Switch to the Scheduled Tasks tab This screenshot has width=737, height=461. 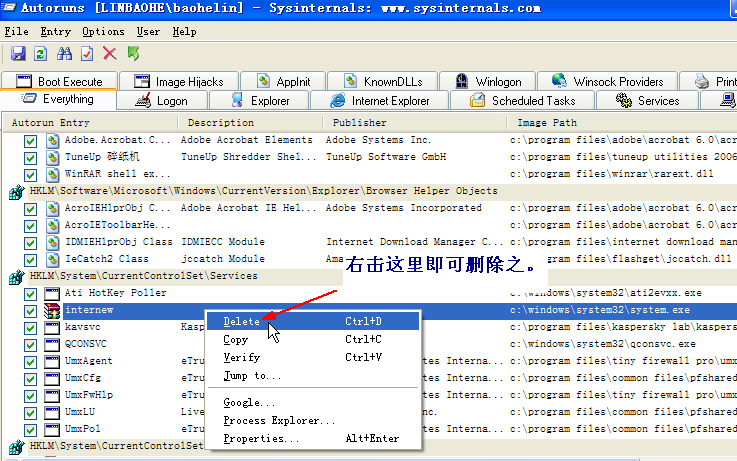(523, 101)
